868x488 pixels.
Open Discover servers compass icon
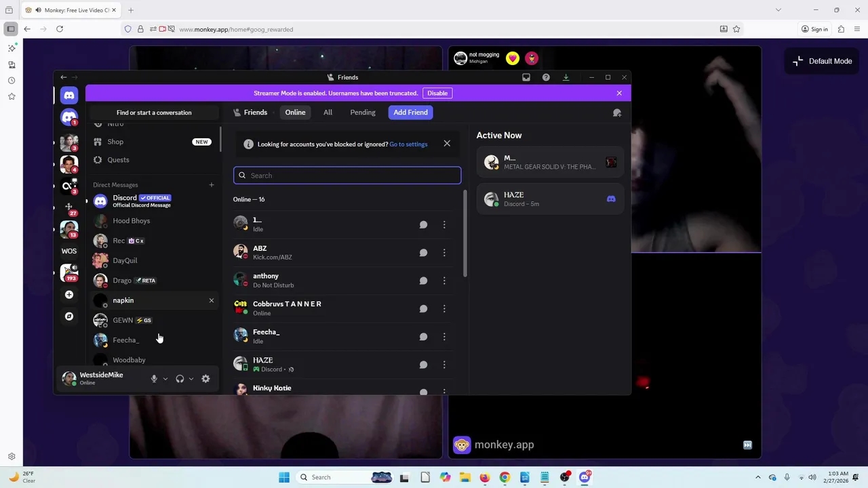coord(69,317)
